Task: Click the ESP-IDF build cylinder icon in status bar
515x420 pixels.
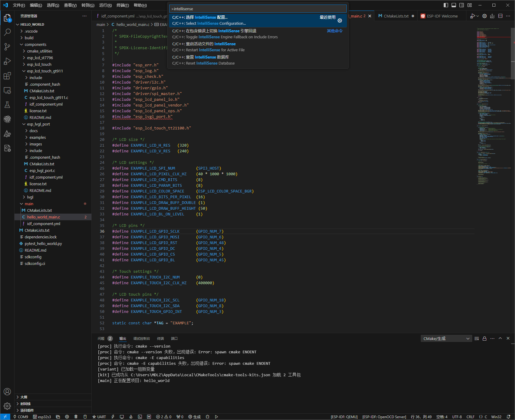Action: point(85,417)
